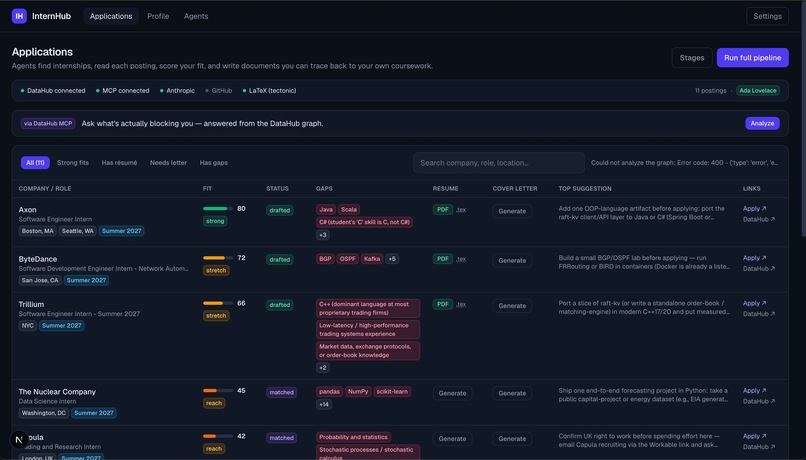The width and height of the screenshot is (806, 460).
Task: Click Apply link for Axon
Action: click(x=754, y=208)
